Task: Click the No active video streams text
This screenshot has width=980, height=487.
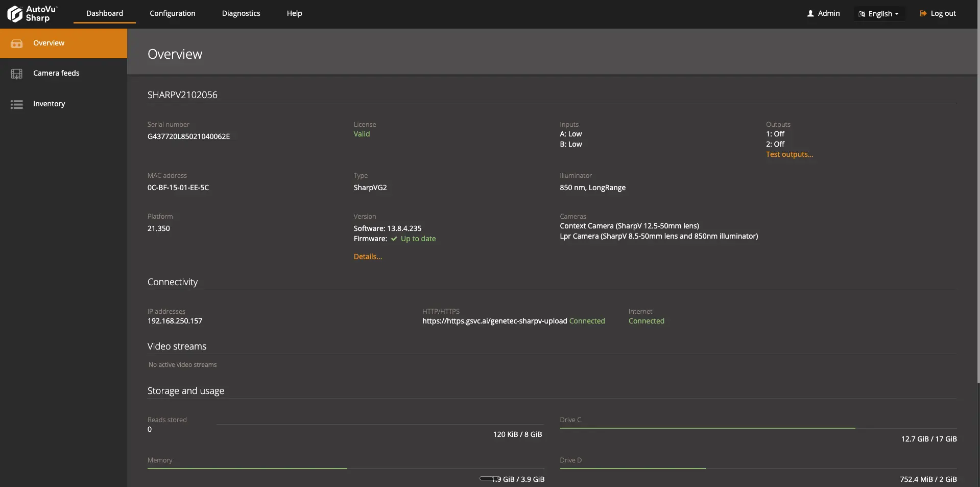Action: point(183,365)
